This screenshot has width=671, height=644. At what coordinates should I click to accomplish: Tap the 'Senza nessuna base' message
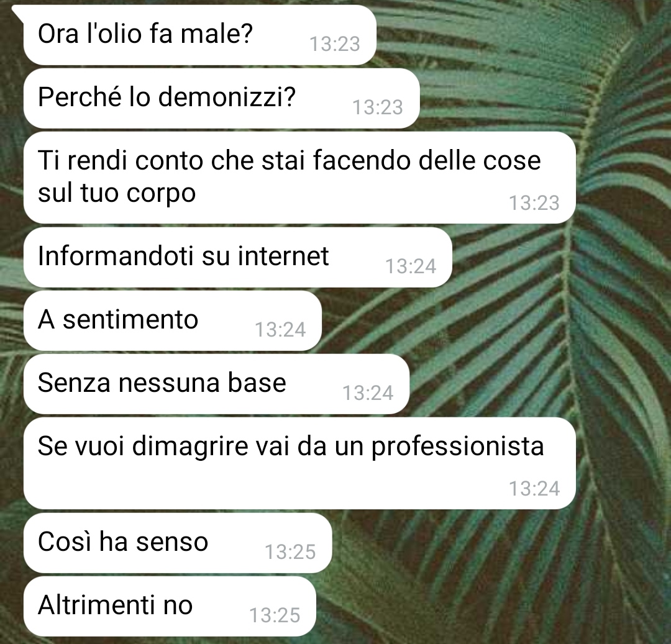click(x=216, y=384)
